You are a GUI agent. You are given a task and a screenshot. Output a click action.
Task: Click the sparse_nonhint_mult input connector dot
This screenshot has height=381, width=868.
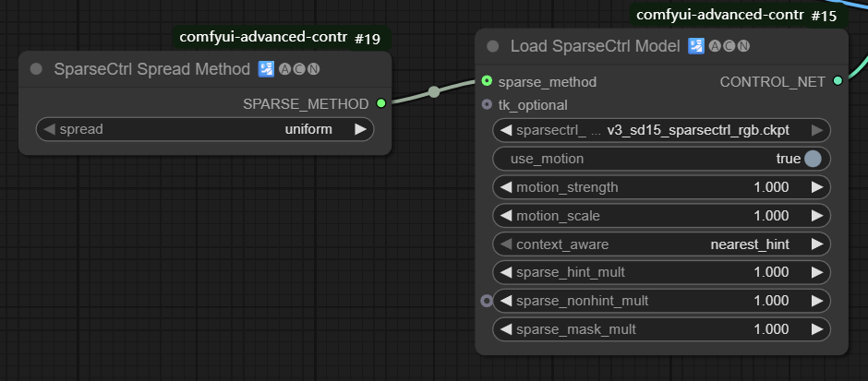pos(487,301)
